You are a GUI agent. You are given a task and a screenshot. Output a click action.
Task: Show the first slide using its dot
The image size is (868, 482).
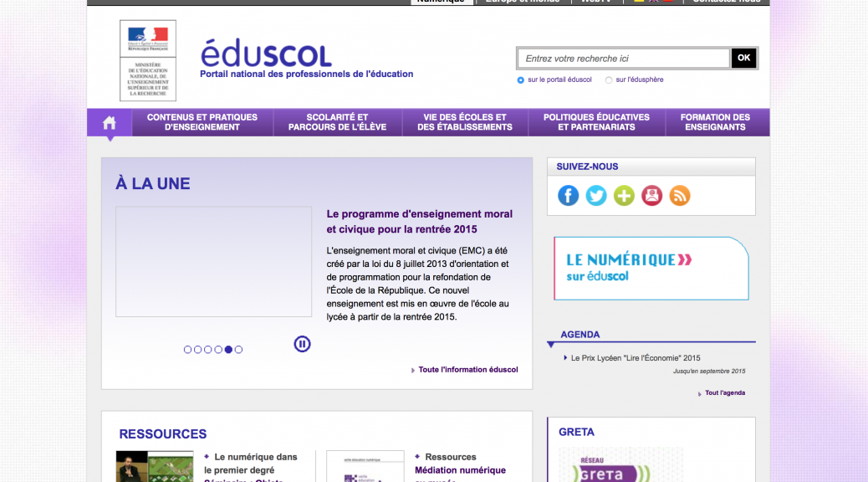coord(187,350)
